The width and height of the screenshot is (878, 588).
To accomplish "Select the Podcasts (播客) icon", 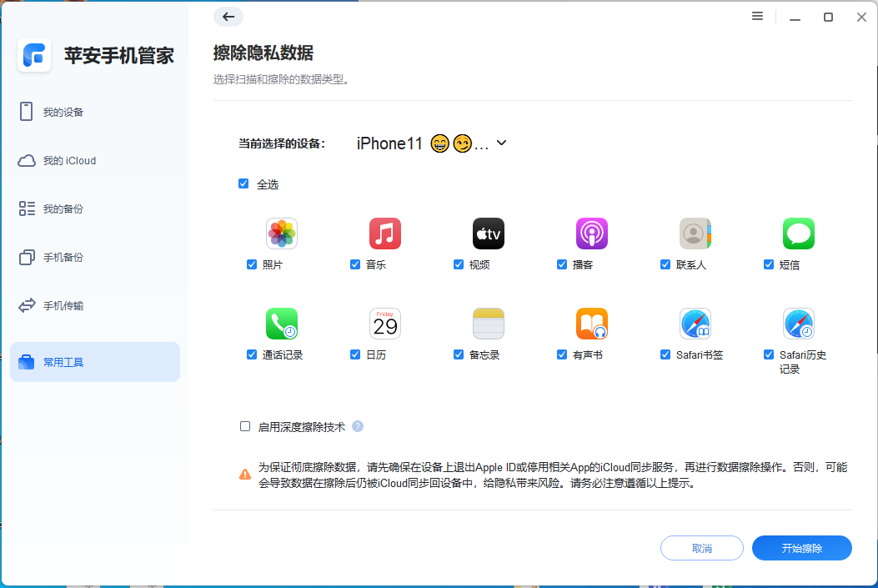I will click(591, 234).
